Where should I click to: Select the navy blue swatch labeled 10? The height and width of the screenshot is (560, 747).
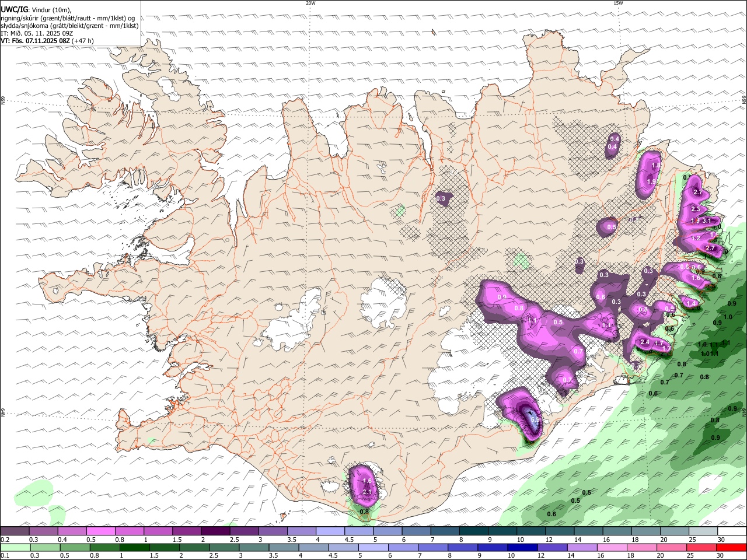[522, 547]
